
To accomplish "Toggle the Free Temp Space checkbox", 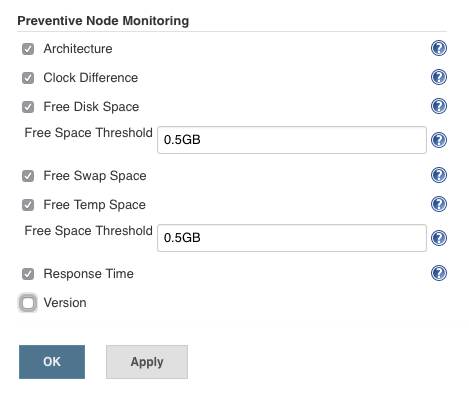I will [28, 205].
